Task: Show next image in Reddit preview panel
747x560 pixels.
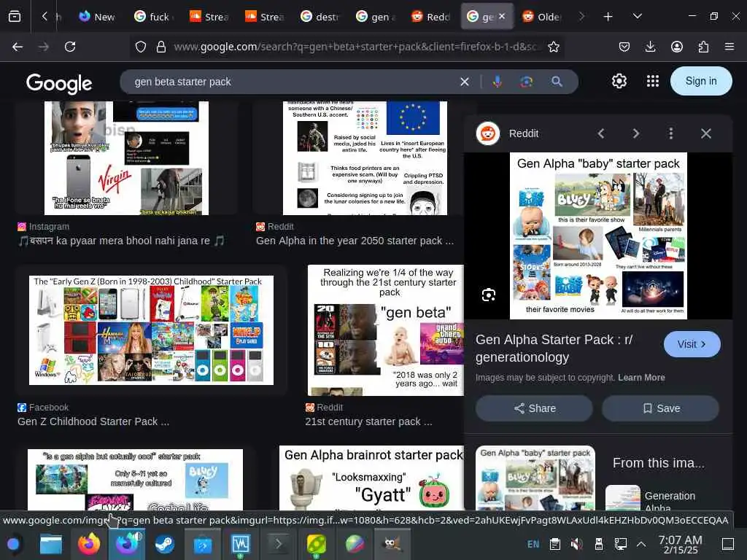Action: pos(636,133)
